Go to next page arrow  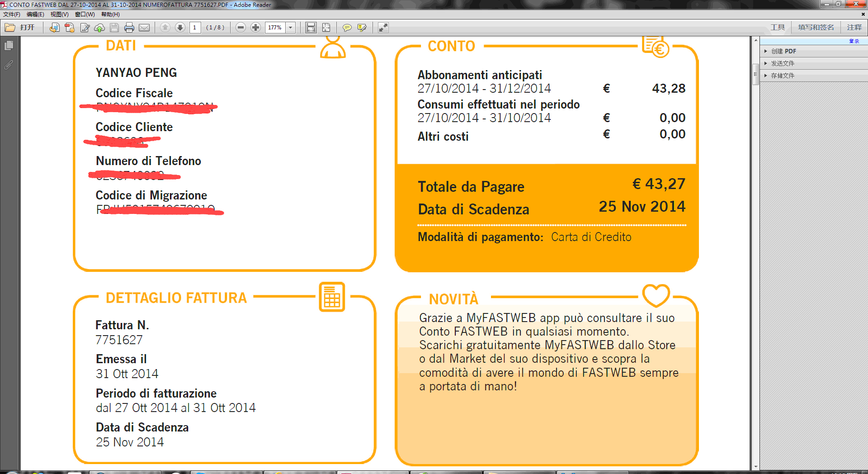[180, 28]
